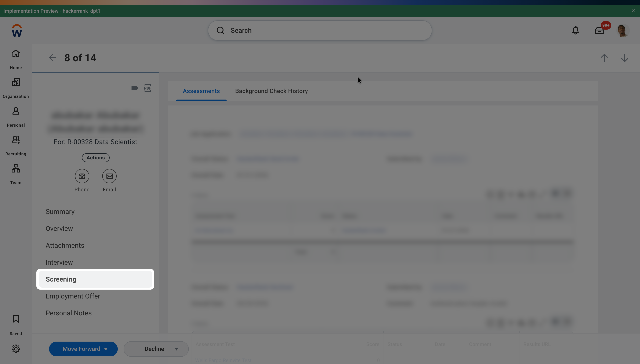
Task: Open the Employment Offer section
Action: 73,296
